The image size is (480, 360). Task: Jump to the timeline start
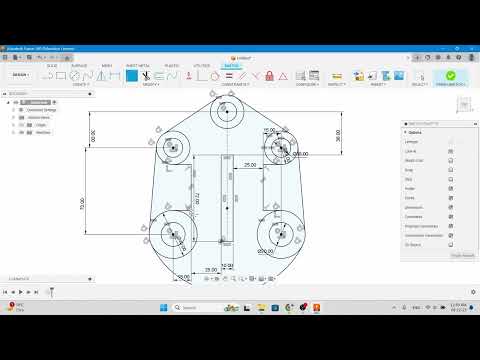coord(5,292)
